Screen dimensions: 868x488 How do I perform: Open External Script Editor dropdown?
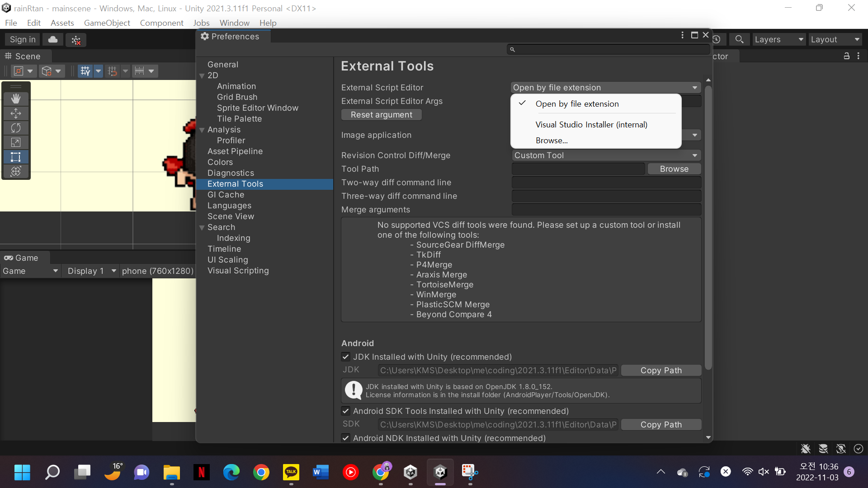(x=606, y=88)
